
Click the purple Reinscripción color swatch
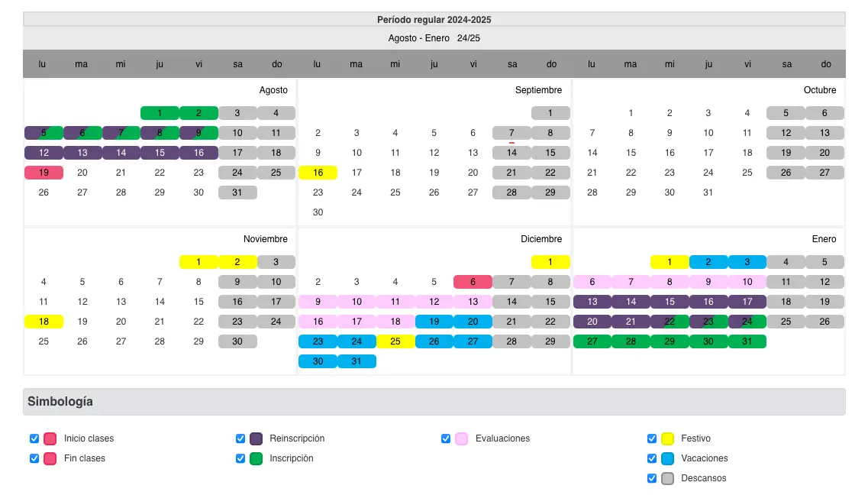click(256, 439)
